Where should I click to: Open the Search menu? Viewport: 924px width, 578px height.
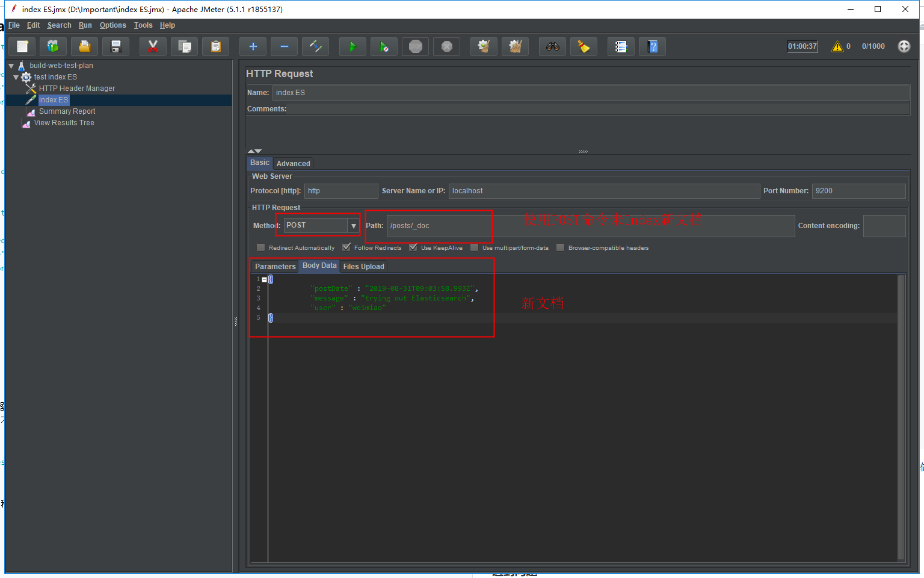click(x=59, y=25)
